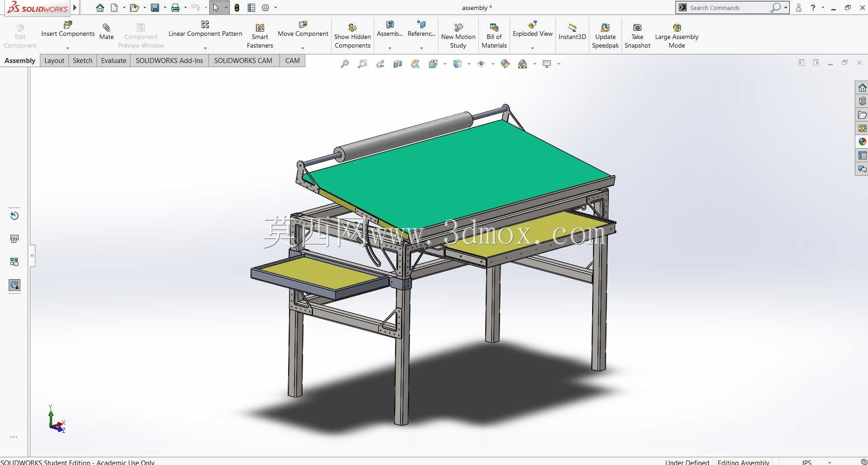Click into Search Commands field
Screen dimensions: 868x465
tap(729, 8)
